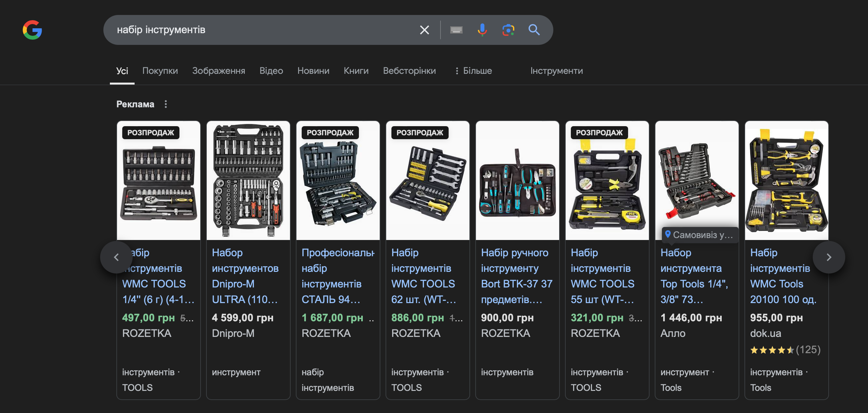Screen dimensions: 868x413
Task: Open the Набір інструментів WMC TOOLS 62 шт. link
Action: point(424,276)
